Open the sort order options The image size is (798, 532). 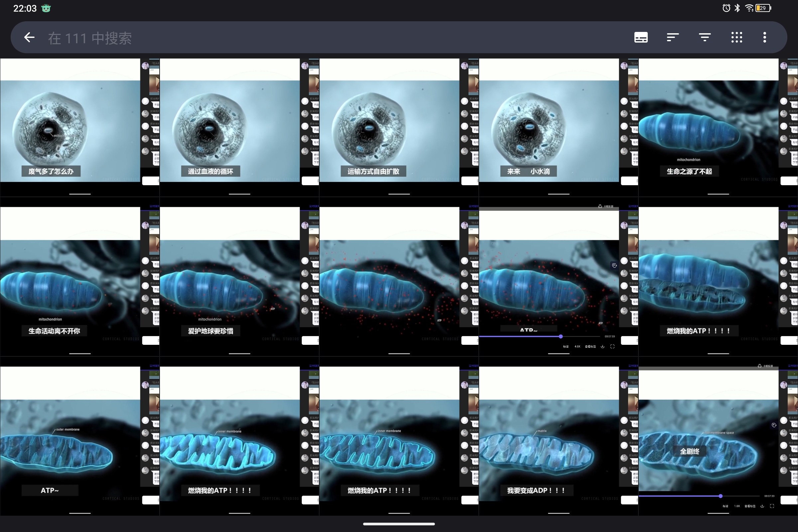(672, 37)
